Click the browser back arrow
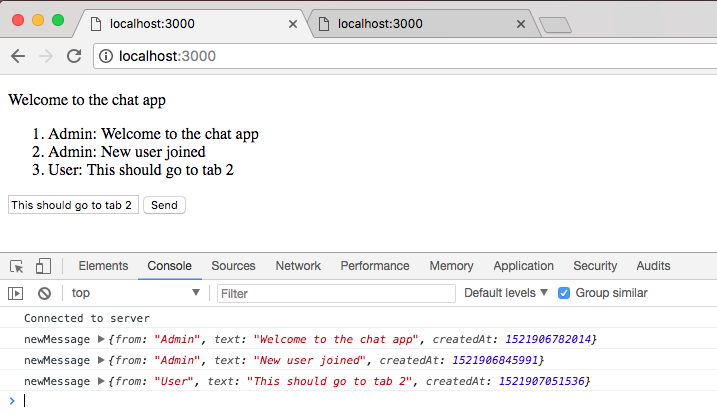This screenshot has height=420, width=717. pyautogui.click(x=18, y=56)
